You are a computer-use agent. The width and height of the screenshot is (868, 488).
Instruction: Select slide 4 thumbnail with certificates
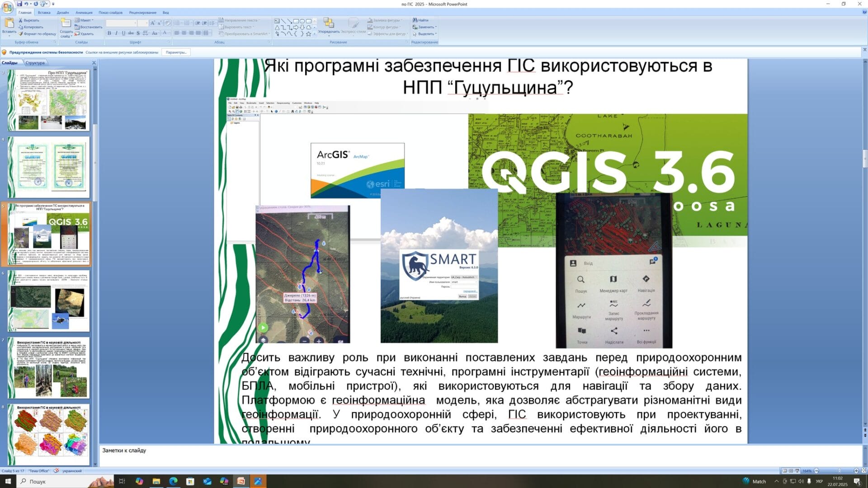[49, 167]
